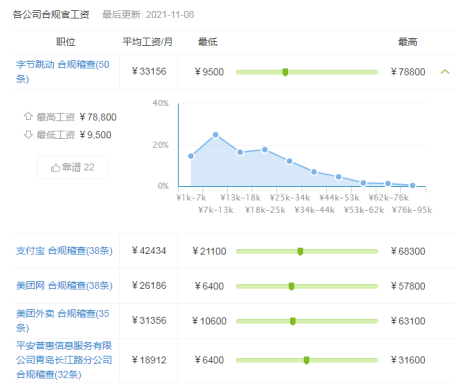Click the 美团网 salary range marker
Screen dimensions: 468x388
(x=291, y=286)
